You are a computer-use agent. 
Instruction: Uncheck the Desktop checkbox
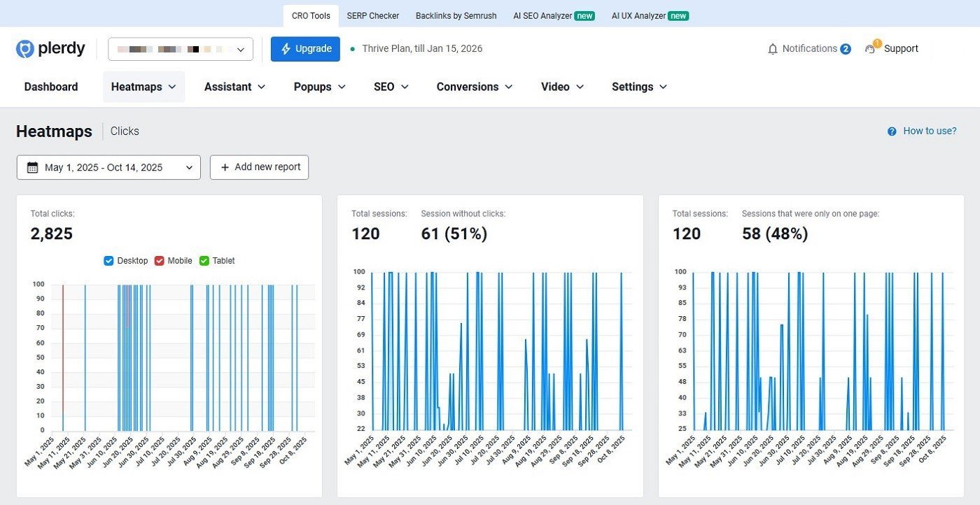(x=108, y=261)
